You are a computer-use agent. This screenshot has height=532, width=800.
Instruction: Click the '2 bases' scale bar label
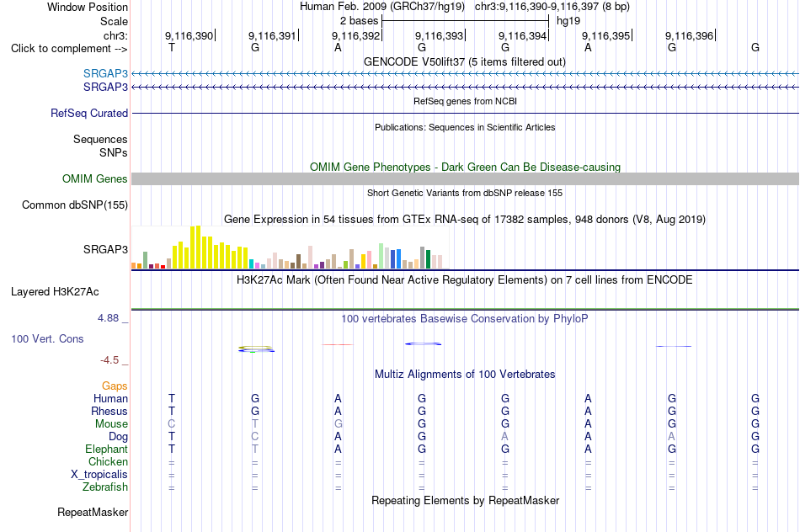pyautogui.click(x=360, y=21)
